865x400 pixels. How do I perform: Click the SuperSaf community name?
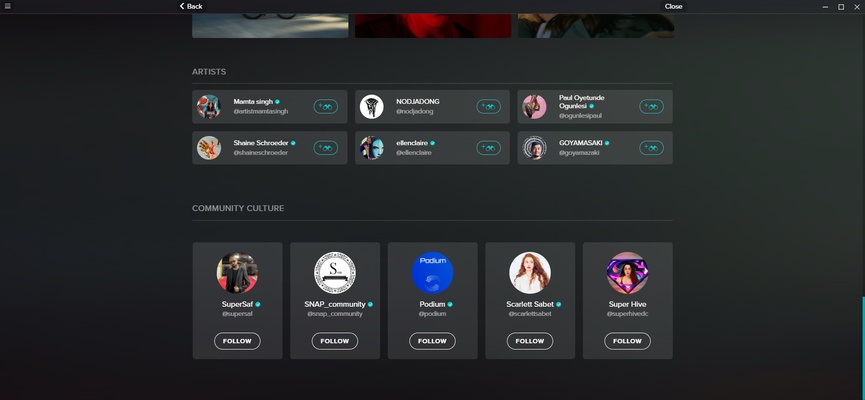(x=237, y=304)
